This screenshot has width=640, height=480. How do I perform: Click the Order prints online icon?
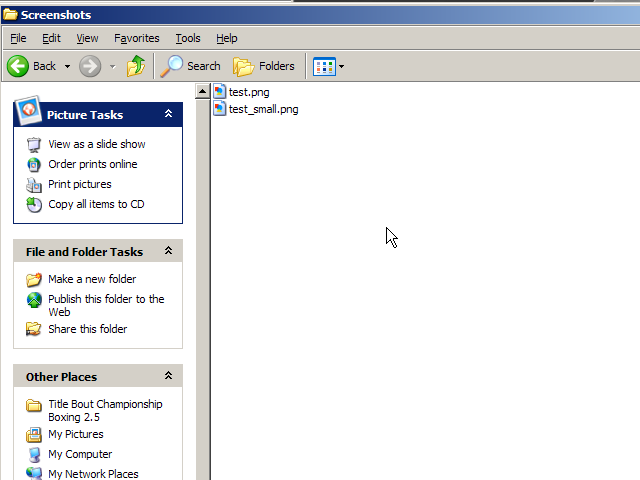[34, 164]
